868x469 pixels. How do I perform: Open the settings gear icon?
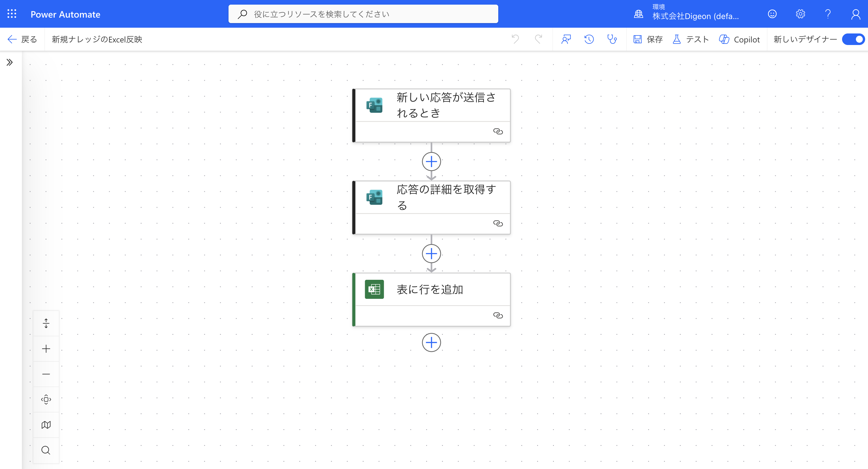click(800, 14)
